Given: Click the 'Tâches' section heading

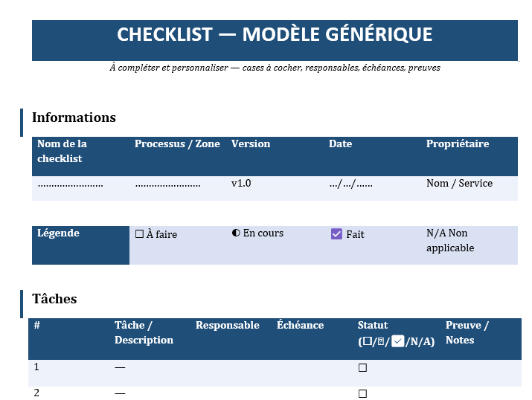Looking at the screenshot, I should coord(54,299).
